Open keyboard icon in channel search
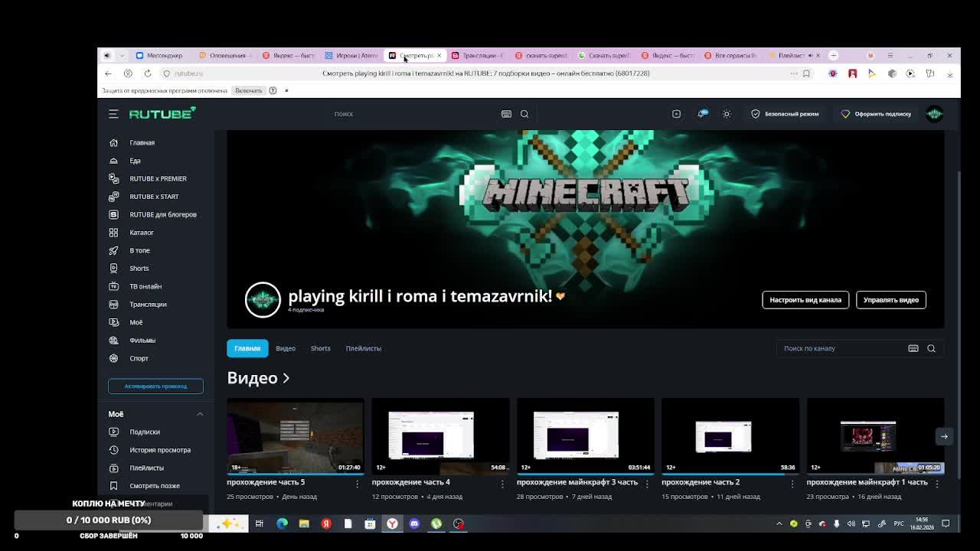980x551 pixels. click(x=913, y=348)
